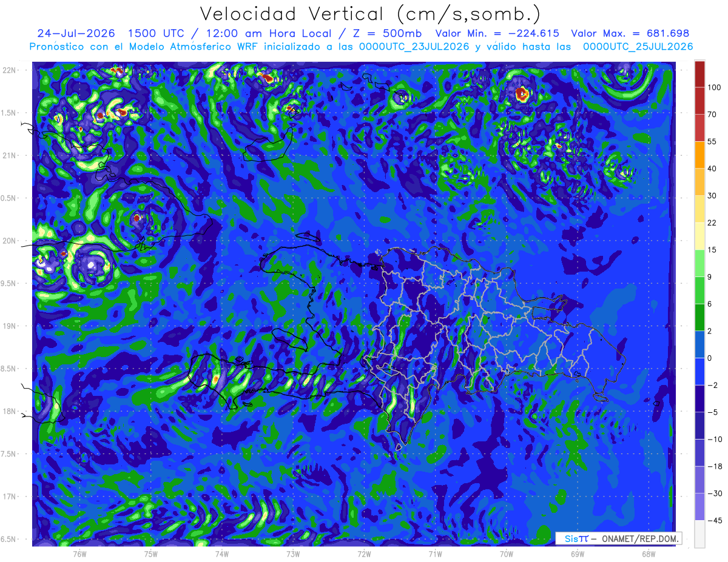The height and width of the screenshot is (562, 728).
Task: Click the yellow swatch between 22 and 30
Action: 699,209
